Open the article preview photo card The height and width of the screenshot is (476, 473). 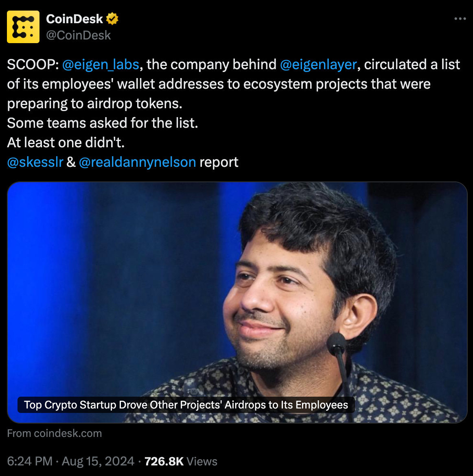click(x=237, y=302)
